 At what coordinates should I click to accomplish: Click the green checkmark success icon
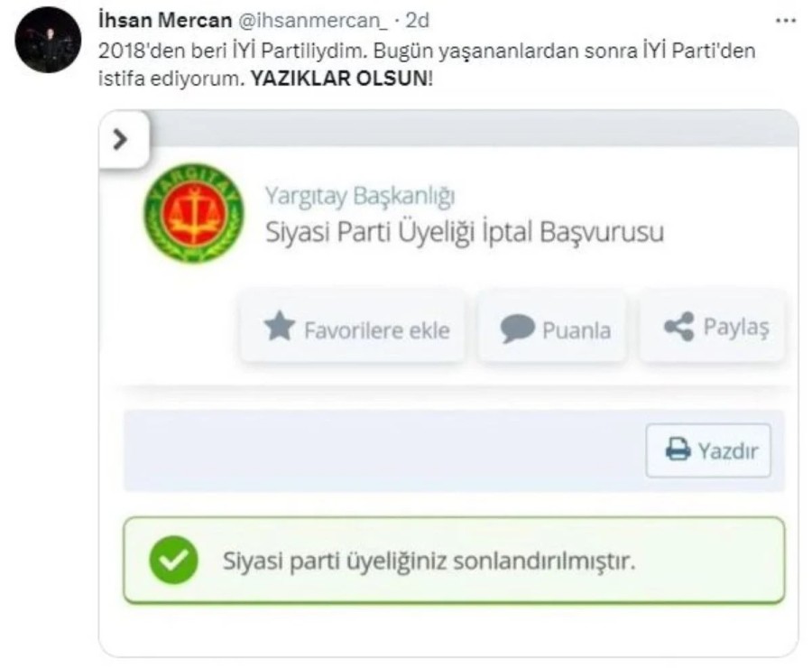point(173,560)
